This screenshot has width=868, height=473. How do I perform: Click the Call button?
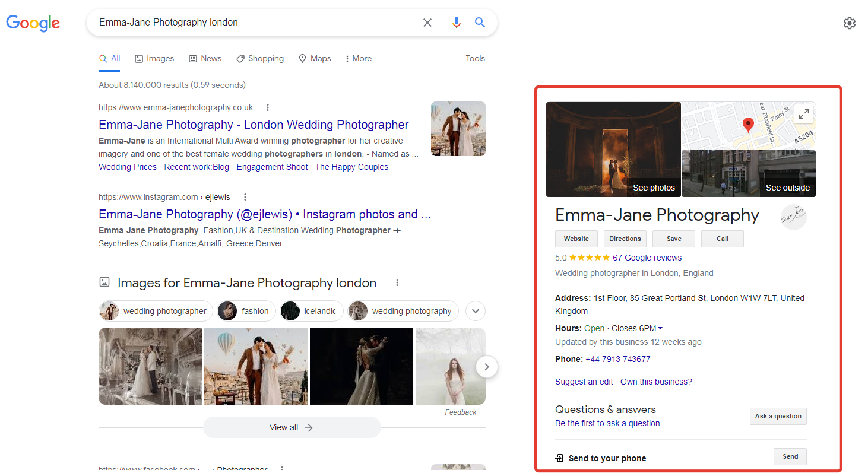point(723,239)
